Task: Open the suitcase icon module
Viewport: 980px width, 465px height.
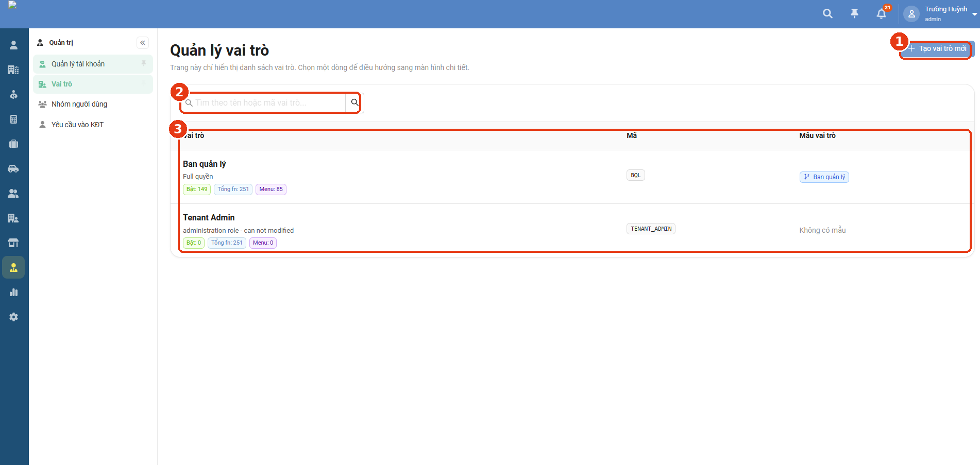Action: (x=14, y=144)
